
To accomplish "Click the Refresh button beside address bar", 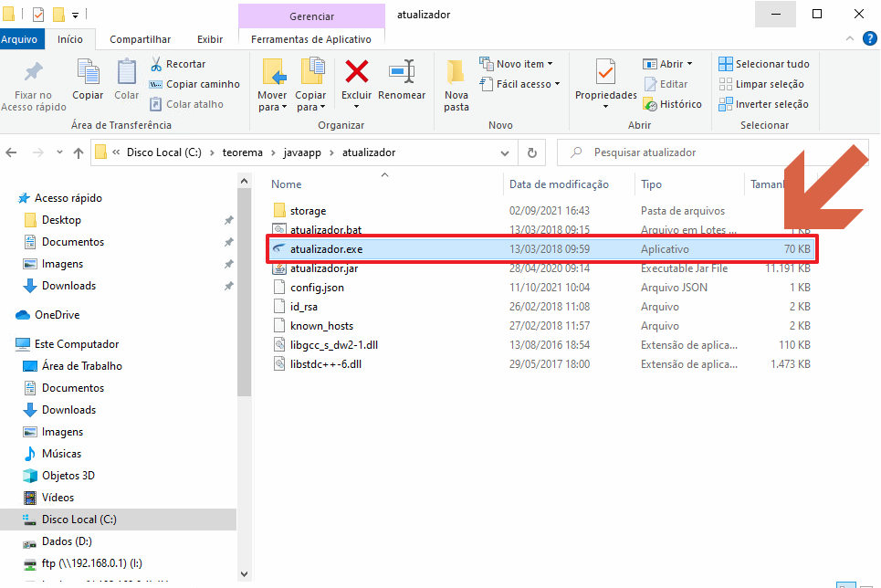I will point(531,152).
